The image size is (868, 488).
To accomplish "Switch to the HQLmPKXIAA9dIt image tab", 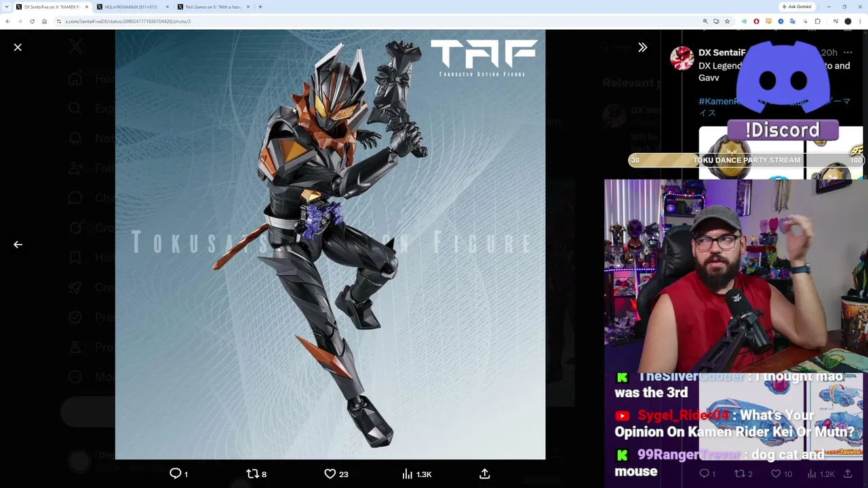I will click(131, 7).
